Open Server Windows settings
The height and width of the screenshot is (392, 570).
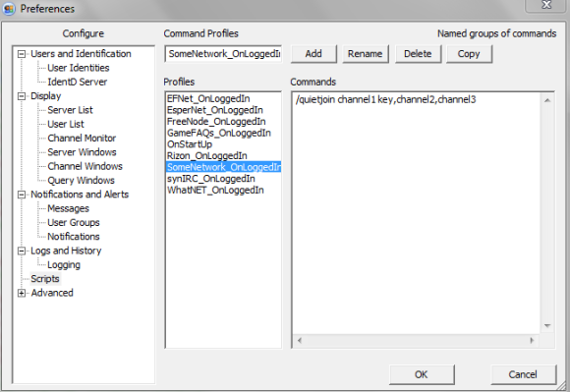82,152
